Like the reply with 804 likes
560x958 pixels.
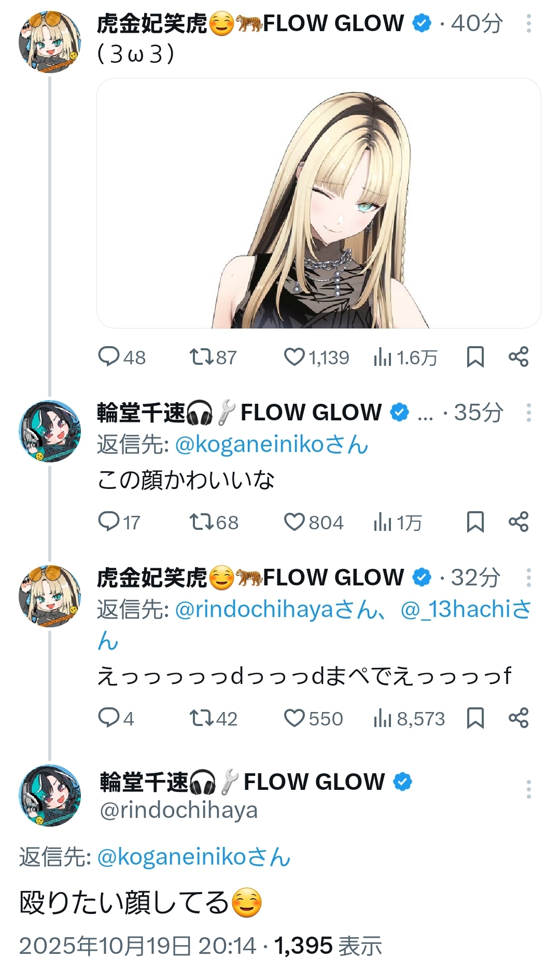[x=295, y=522]
